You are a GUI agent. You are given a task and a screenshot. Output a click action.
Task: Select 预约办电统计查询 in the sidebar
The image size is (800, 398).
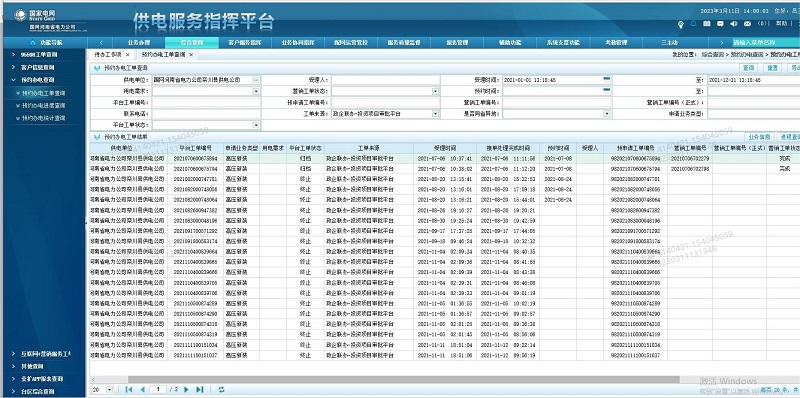(43, 118)
